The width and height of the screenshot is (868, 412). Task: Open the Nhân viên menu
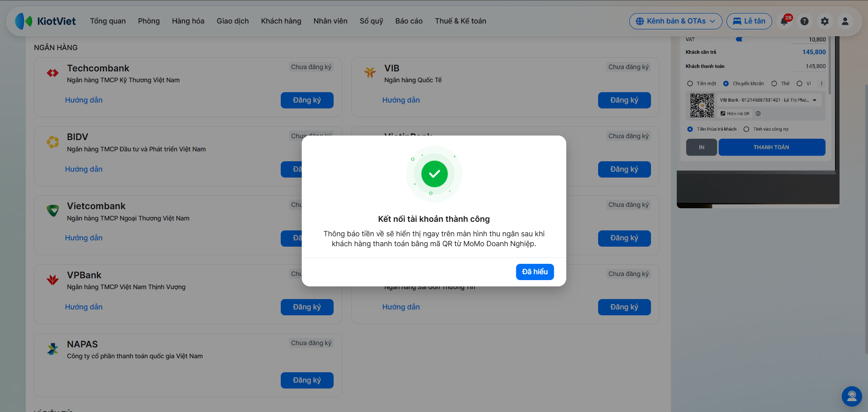[330, 21]
